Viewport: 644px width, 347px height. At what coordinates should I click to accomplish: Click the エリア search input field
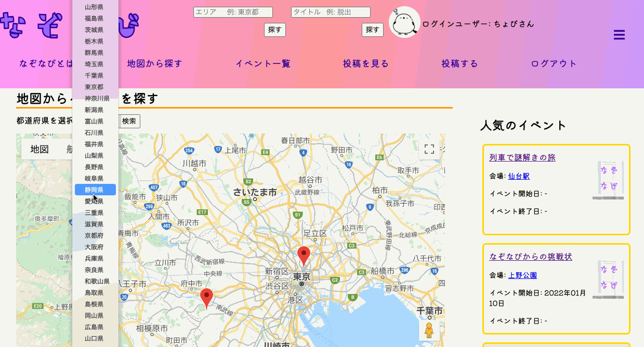click(233, 11)
